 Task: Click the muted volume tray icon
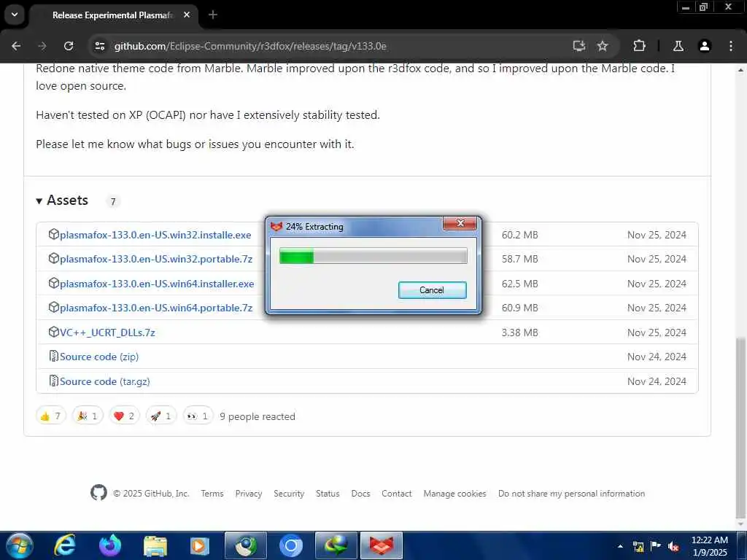[x=673, y=546]
